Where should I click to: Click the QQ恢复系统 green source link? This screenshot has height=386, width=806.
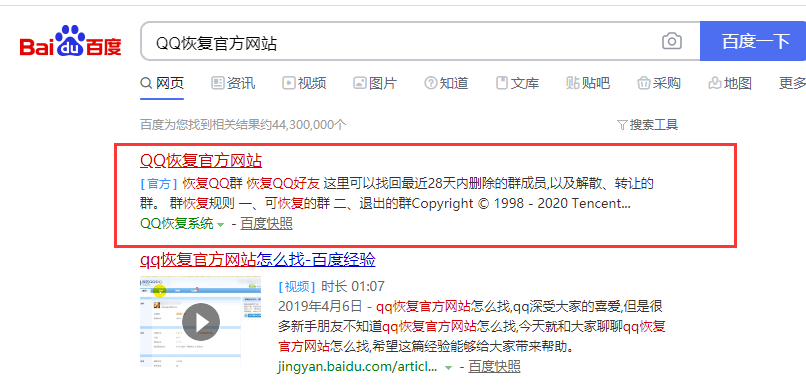(176, 224)
